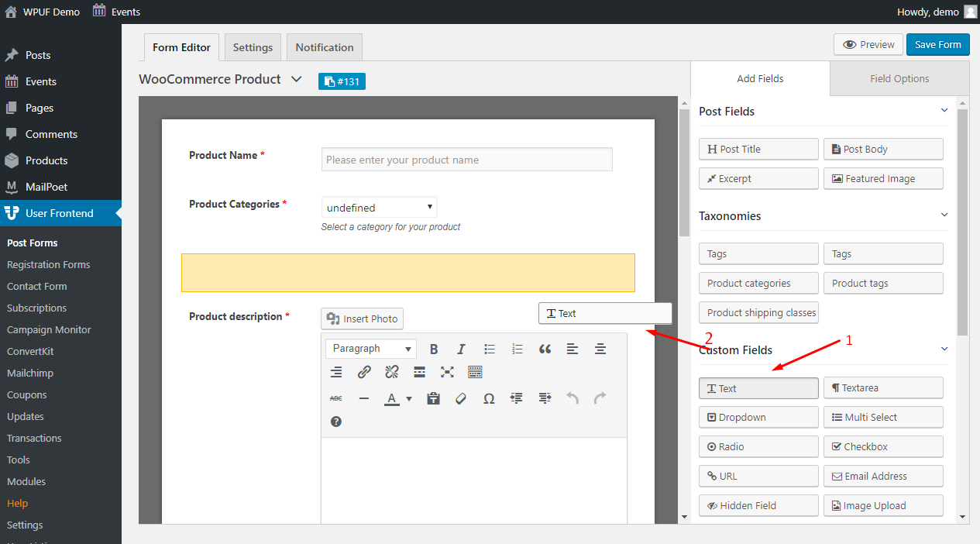Add a Featured Image field
Image resolution: width=980 pixels, height=544 pixels.
883,178
